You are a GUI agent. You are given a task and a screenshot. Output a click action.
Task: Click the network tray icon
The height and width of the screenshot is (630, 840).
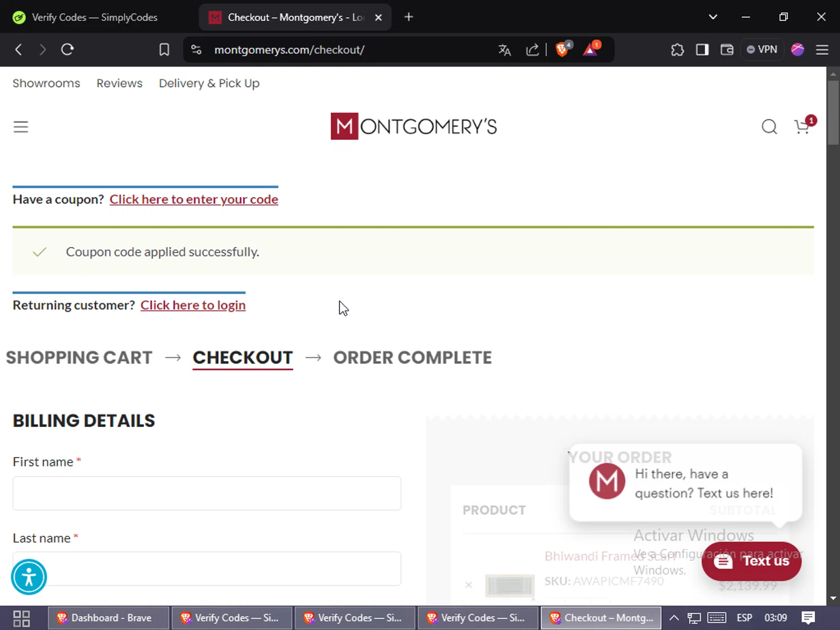[x=694, y=618]
